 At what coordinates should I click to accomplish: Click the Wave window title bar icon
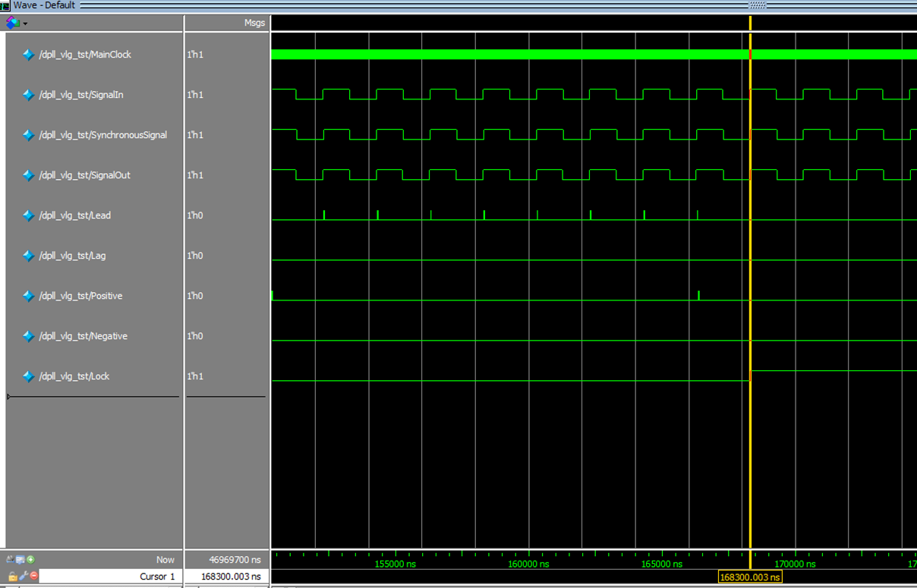click(5, 5)
